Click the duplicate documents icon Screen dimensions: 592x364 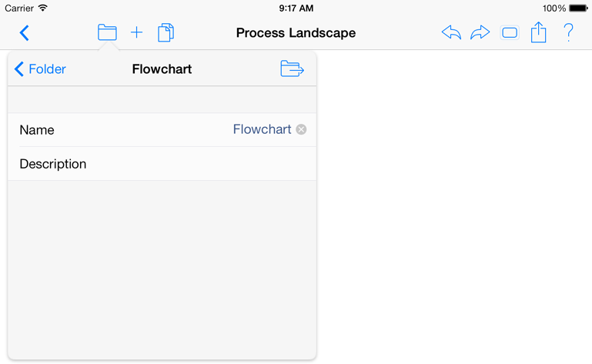pyautogui.click(x=166, y=32)
